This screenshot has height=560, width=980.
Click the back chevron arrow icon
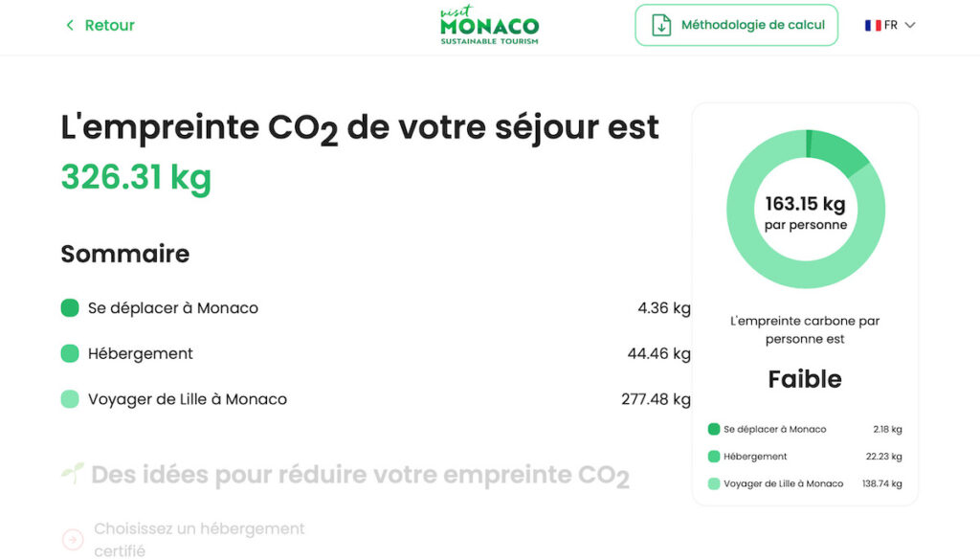(x=70, y=25)
